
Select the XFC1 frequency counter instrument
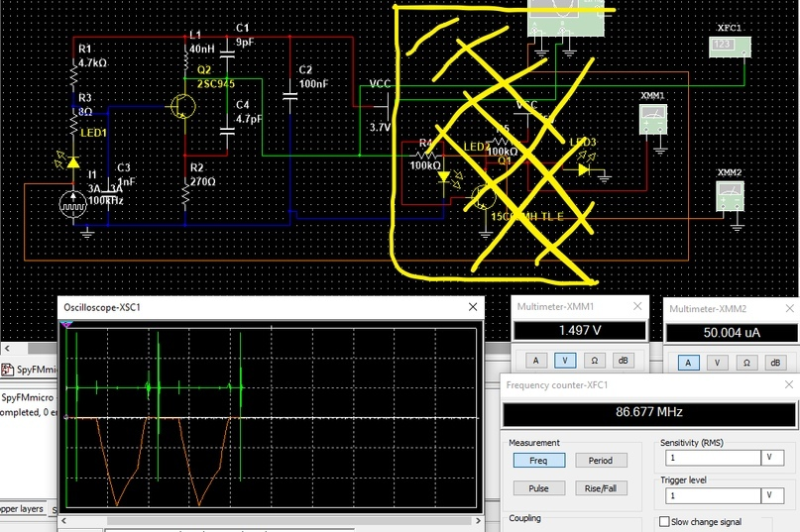tap(730, 47)
